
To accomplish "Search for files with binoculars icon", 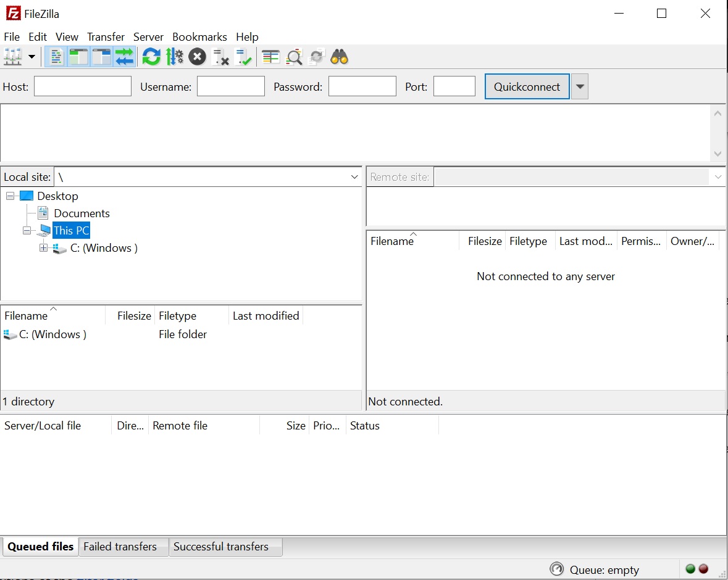I will [340, 57].
